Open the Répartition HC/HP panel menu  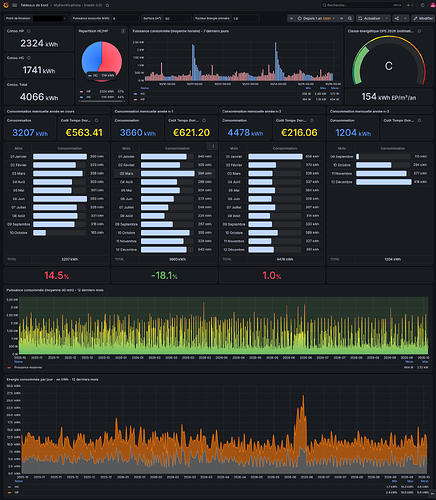pyautogui.click(x=123, y=31)
